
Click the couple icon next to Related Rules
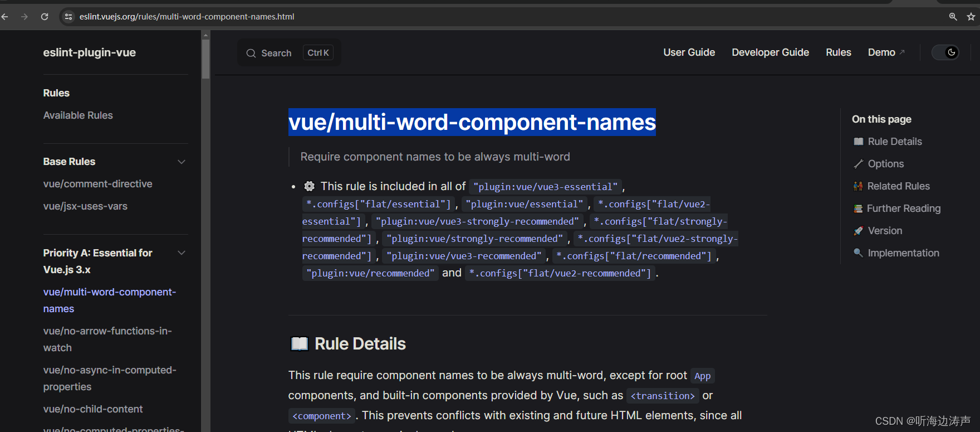(858, 186)
